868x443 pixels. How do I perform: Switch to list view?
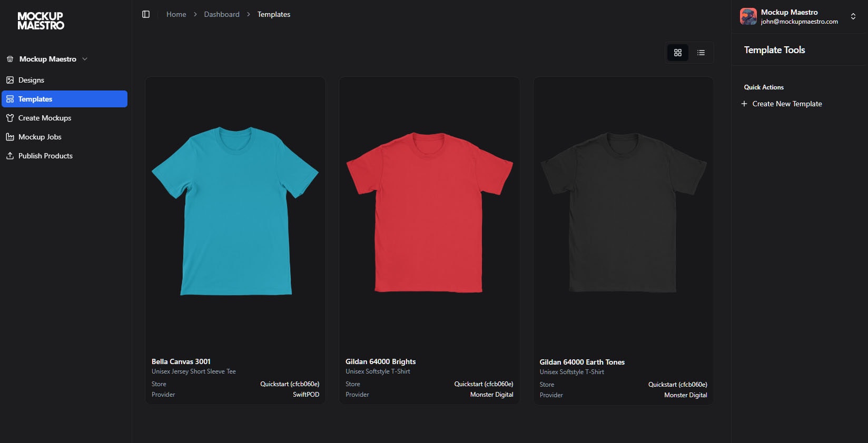pos(701,53)
